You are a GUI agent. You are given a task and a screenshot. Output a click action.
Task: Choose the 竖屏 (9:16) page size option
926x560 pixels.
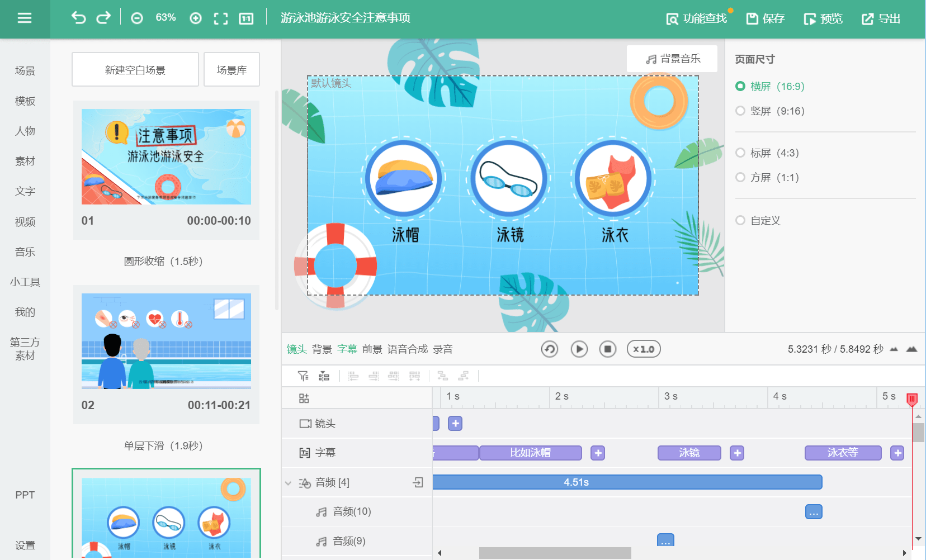pos(739,111)
